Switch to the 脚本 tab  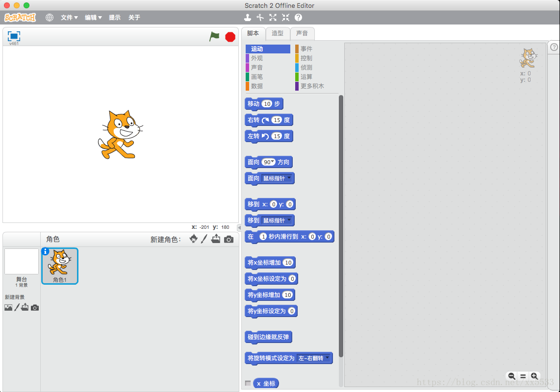[253, 33]
